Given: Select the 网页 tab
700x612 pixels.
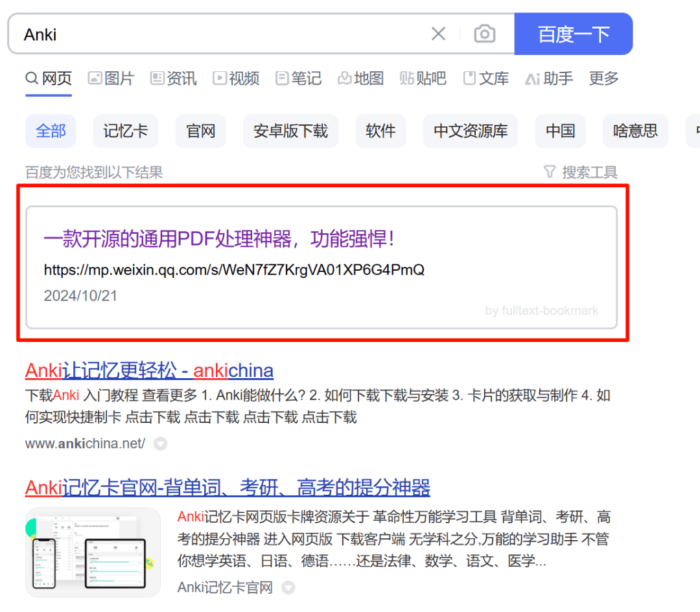Looking at the screenshot, I should coord(49,78).
